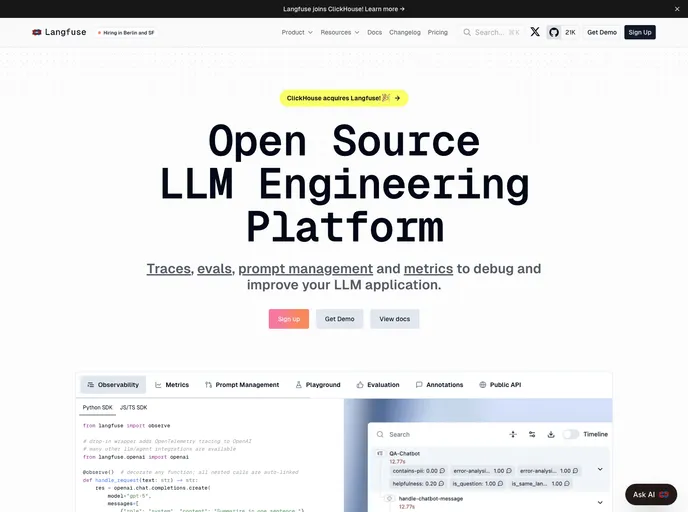
Task: Switch to the JS/TS SDK tab
Action: (x=133, y=408)
